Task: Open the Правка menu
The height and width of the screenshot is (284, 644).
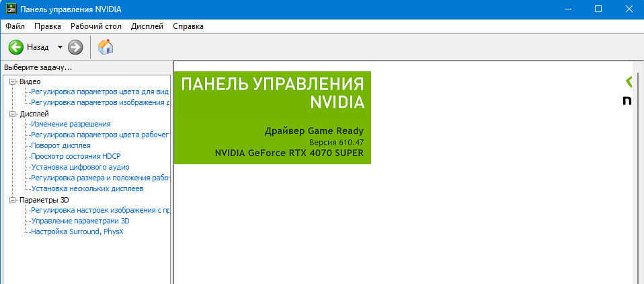Action: (x=48, y=26)
